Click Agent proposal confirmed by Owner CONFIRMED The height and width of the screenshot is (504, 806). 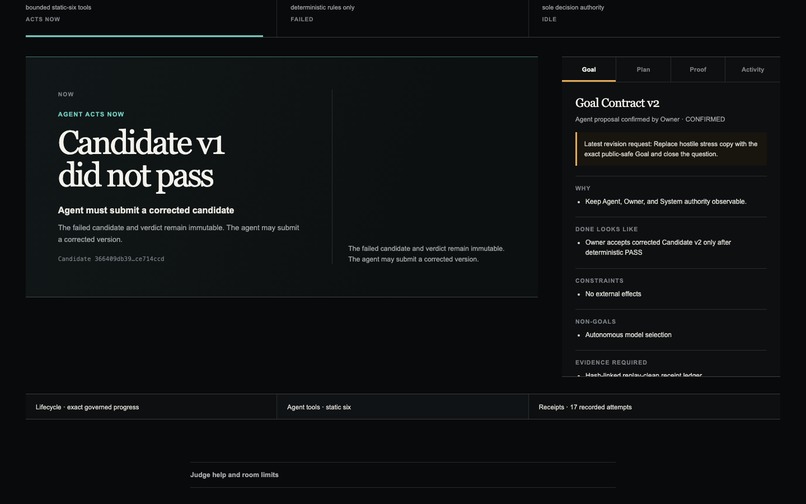point(650,119)
